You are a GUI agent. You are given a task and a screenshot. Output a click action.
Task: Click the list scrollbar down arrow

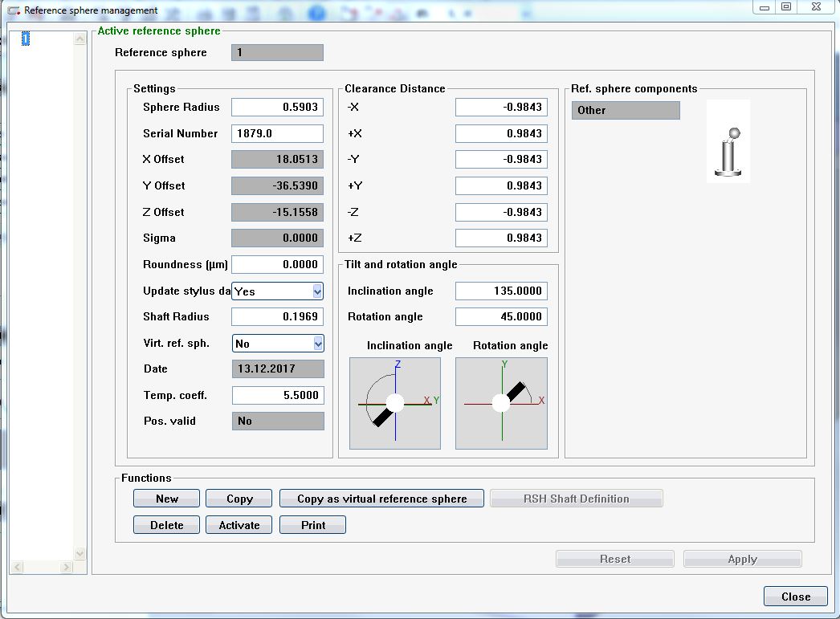coord(80,552)
